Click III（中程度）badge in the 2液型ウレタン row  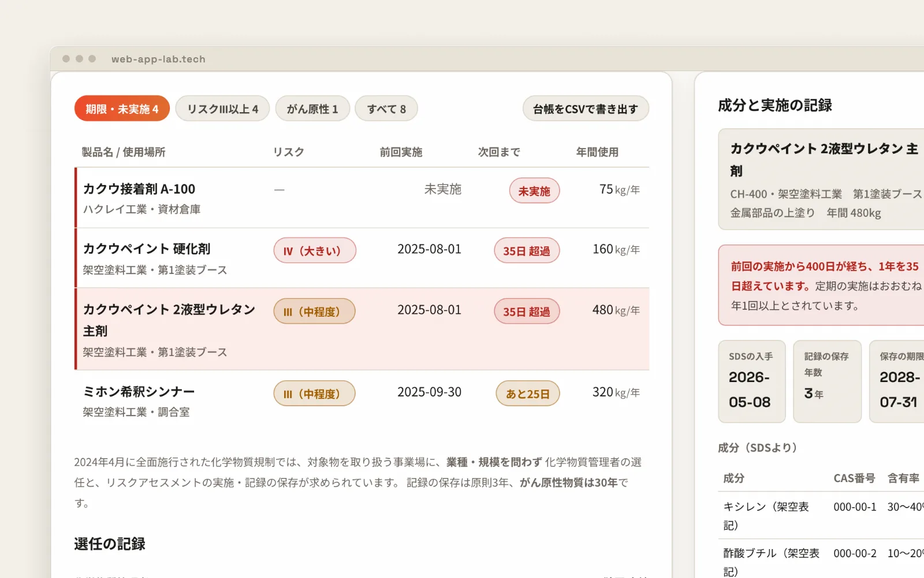pyautogui.click(x=314, y=312)
